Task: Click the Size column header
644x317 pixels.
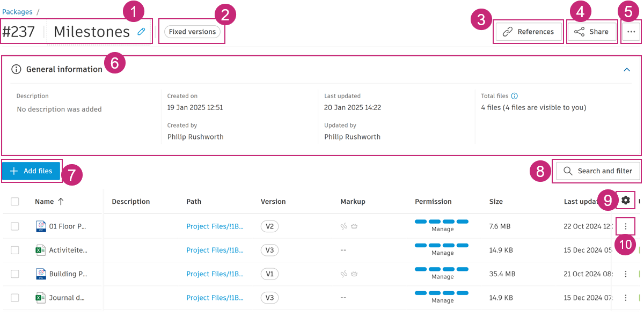Action: [496, 202]
